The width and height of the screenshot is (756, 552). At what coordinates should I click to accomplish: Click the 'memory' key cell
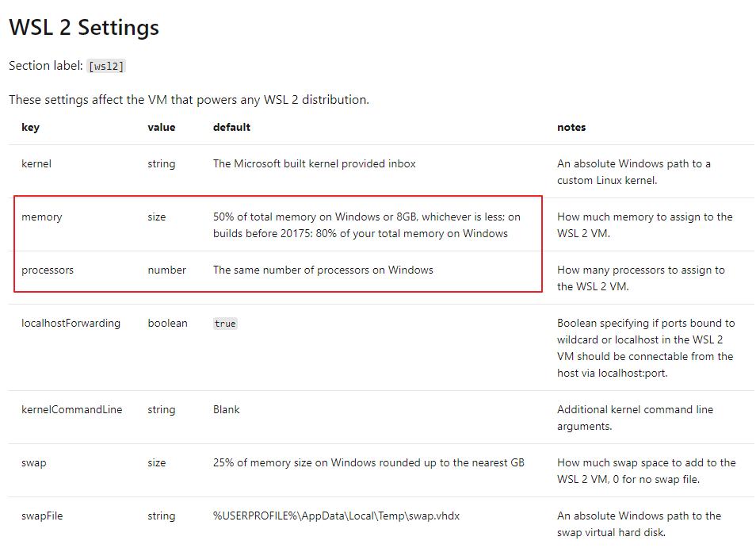tap(41, 217)
